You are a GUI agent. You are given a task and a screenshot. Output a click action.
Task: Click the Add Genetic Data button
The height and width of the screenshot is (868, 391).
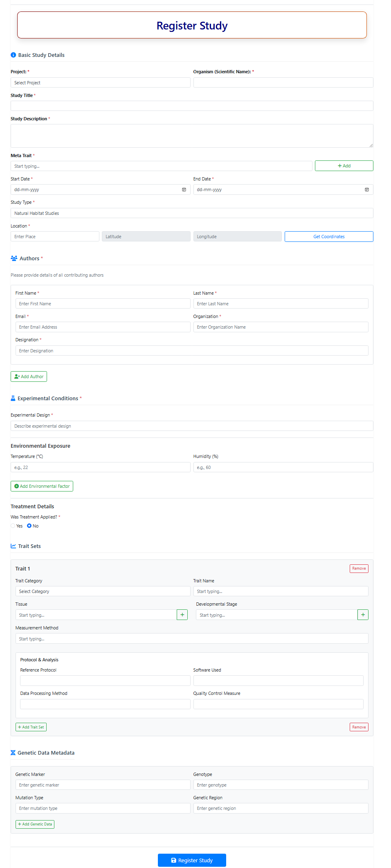(35, 824)
